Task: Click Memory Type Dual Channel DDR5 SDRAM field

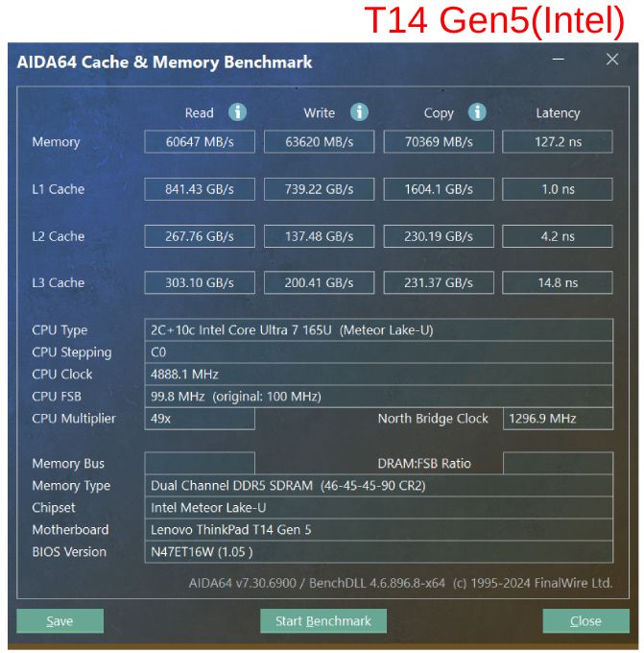Action: pos(379,486)
